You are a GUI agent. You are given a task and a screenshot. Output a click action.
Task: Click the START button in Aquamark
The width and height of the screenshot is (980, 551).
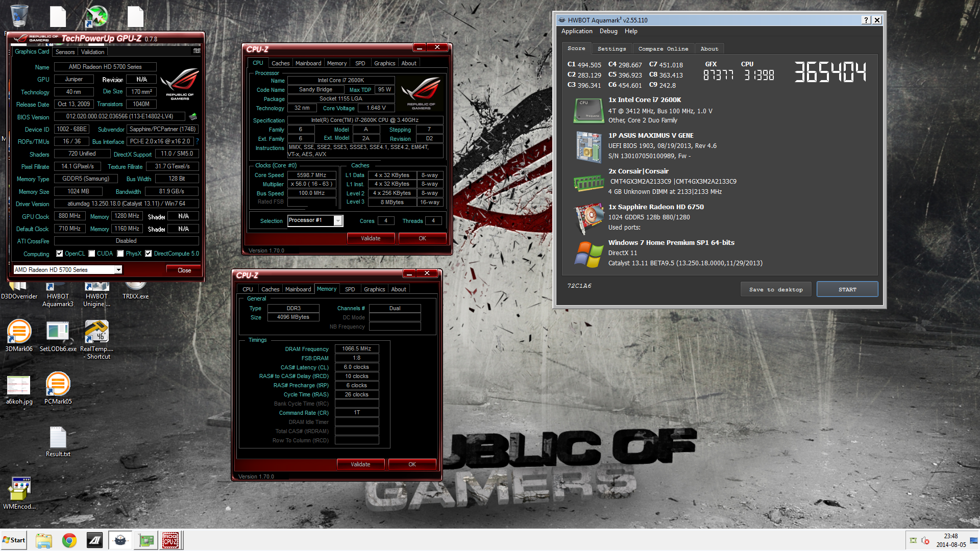(x=847, y=289)
